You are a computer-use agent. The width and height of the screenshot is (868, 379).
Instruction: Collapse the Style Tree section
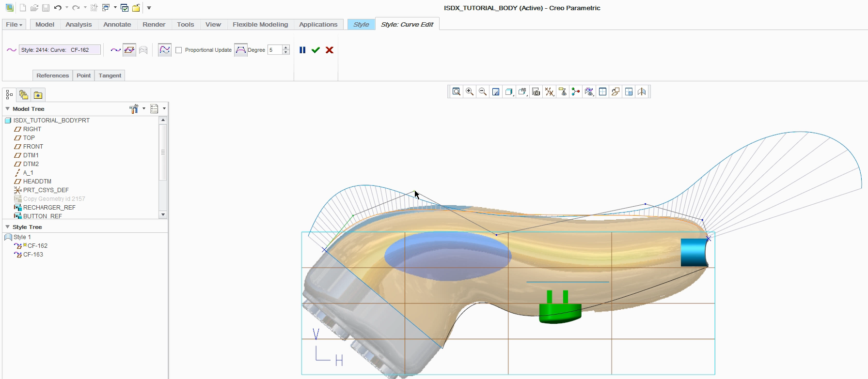(7, 227)
